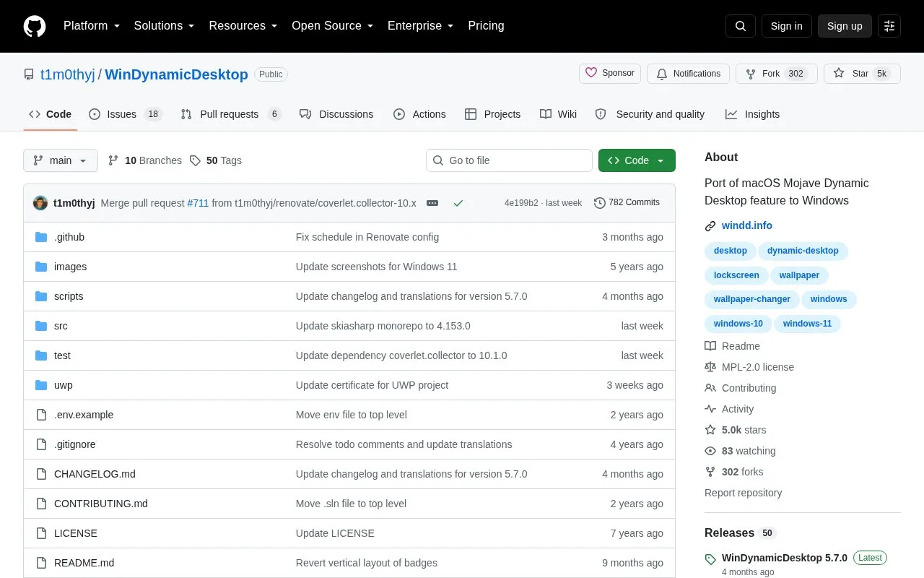Expand the Enterprise menu
924x578 pixels.
[421, 26]
